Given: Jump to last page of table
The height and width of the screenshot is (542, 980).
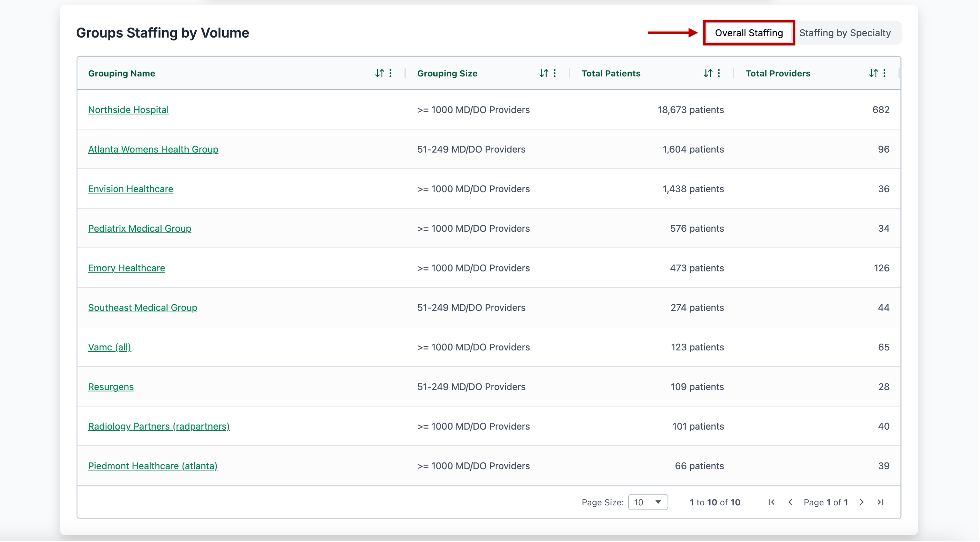Looking at the screenshot, I should click(880, 502).
